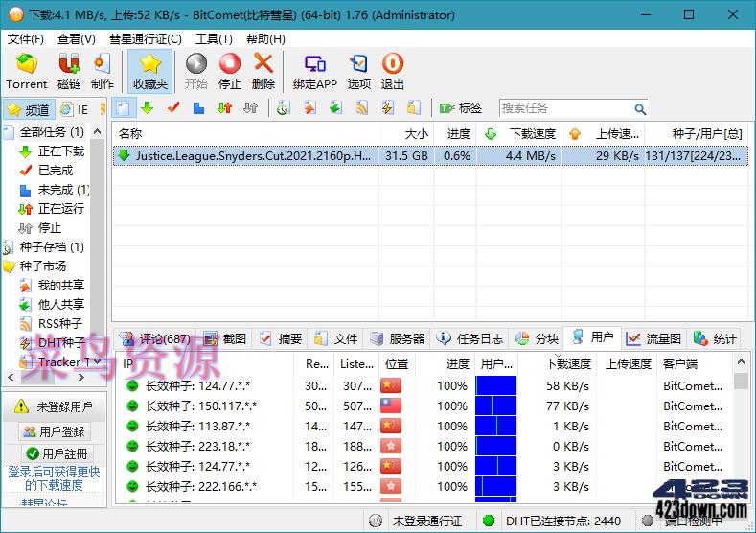
Task: Open the 帮助(H) menu
Action: [265, 39]
